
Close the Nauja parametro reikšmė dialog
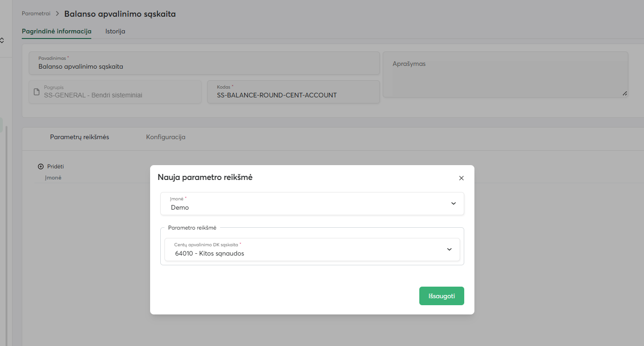click(x=461, y=178)
